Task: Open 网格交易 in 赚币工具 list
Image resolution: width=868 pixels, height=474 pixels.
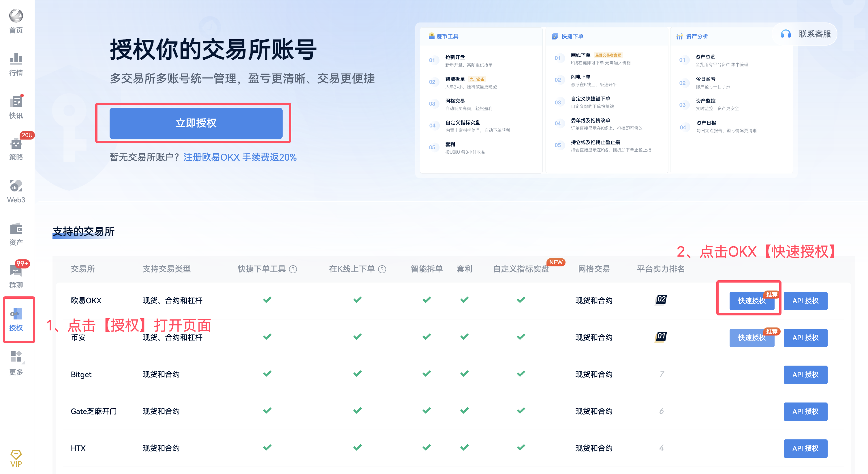Action: pos(455,101)
